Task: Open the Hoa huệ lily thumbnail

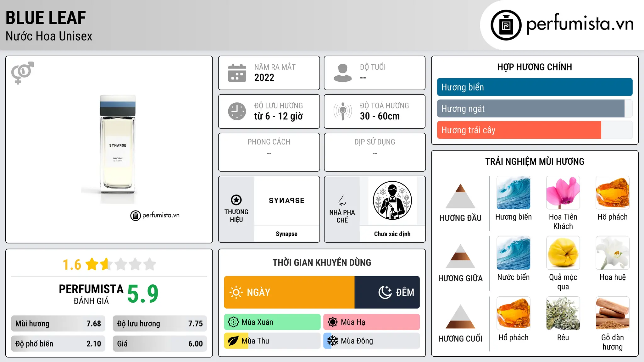Action: click(613, 253)
